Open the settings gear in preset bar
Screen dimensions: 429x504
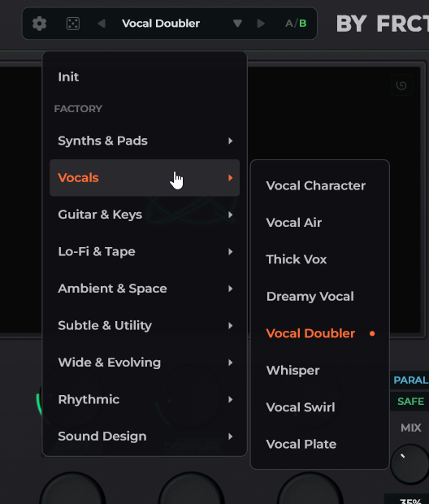coord(39,24)
